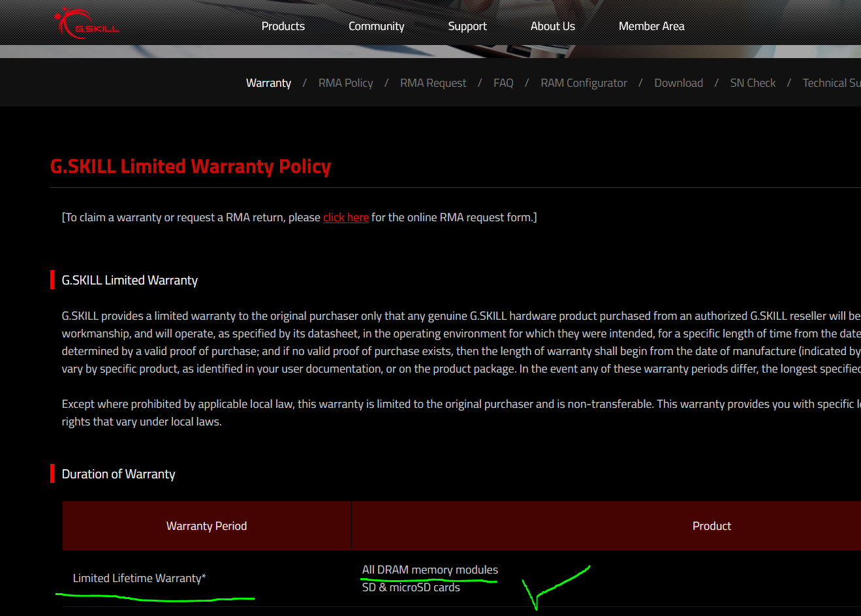Click the 'All DRAM memory modules' text
The height and width of the screenshot is (616, 861).
[x=430, y=570]
